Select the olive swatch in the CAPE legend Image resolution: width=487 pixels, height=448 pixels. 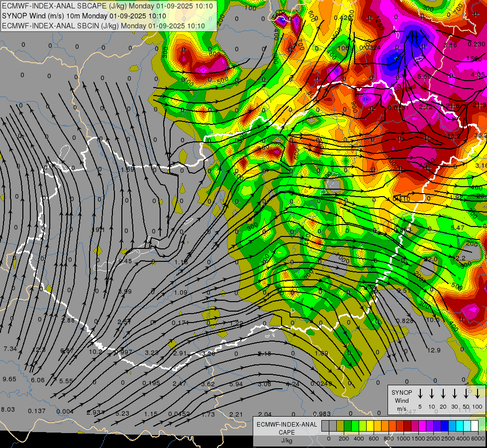(340, 426)
